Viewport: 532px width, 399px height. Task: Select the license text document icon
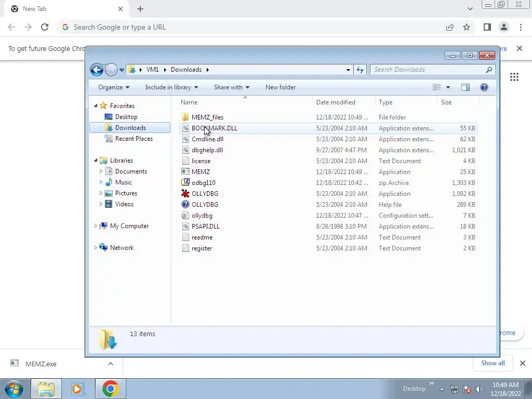(185, 161)
